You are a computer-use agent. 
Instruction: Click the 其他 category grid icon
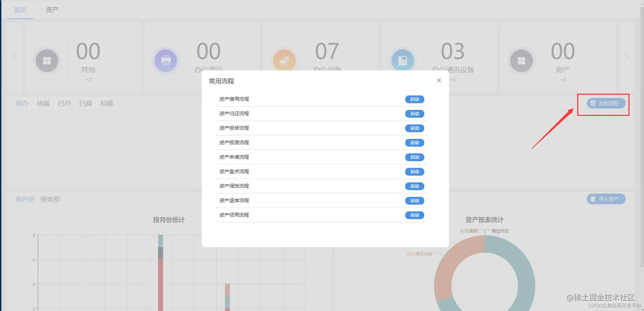(47, 61)
